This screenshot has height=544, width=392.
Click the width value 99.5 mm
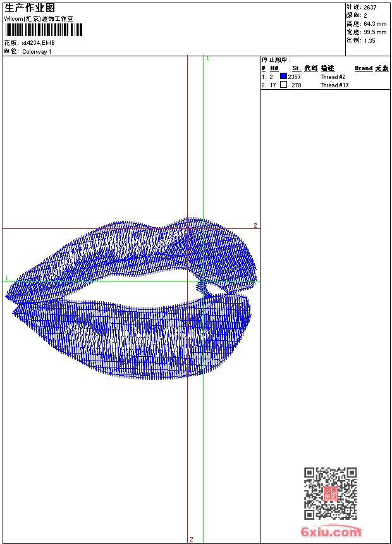coord(375,32)
